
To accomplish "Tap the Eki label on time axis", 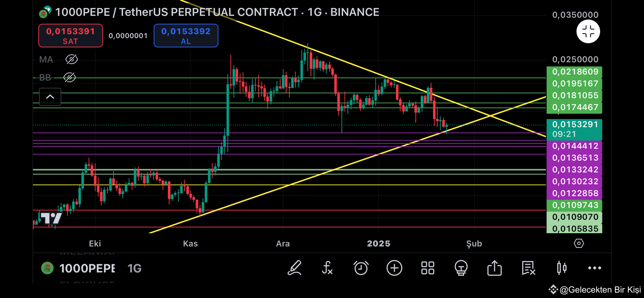I will (95, 244).
